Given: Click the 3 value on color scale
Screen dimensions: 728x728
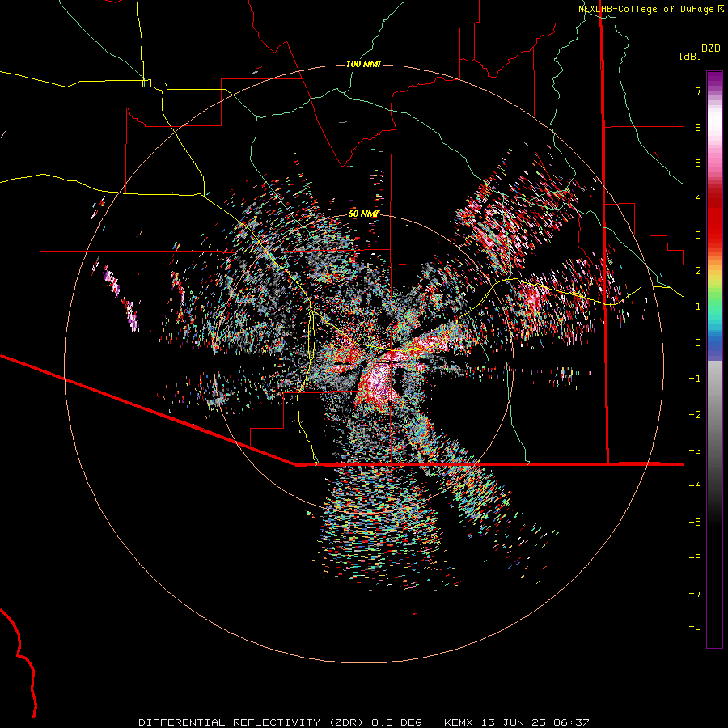Looking at the screenshot, I should point(698,235).
